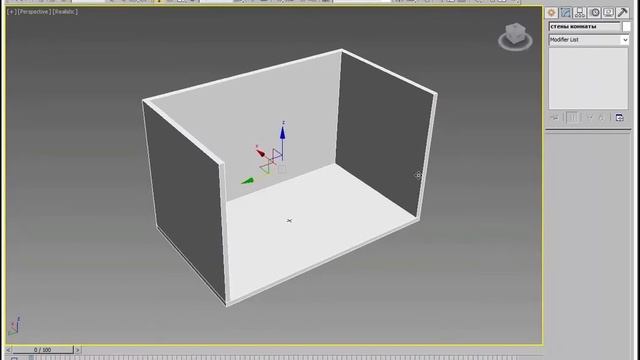Image resolution: width=640 pixels, height=360 pixels.
Task: Open the Realistic shading label menu
Action: click(x=65, y=12)
